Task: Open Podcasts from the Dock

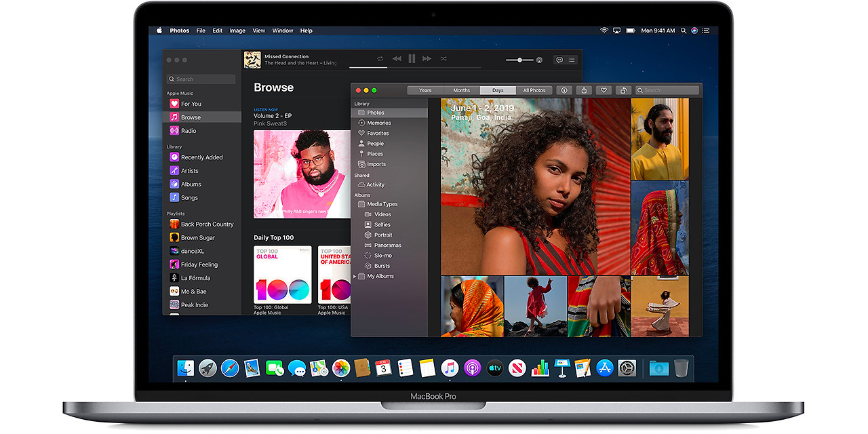Action: point(472,368)
